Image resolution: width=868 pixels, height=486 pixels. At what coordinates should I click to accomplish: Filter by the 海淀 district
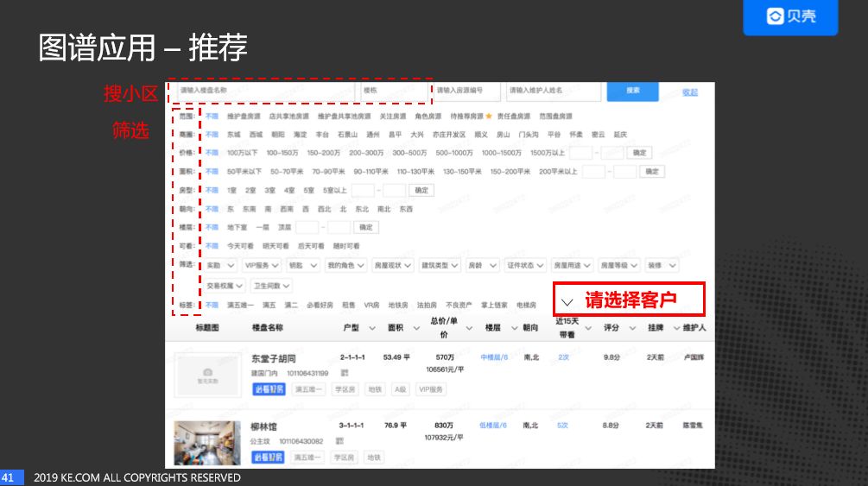tap(300, 135)
